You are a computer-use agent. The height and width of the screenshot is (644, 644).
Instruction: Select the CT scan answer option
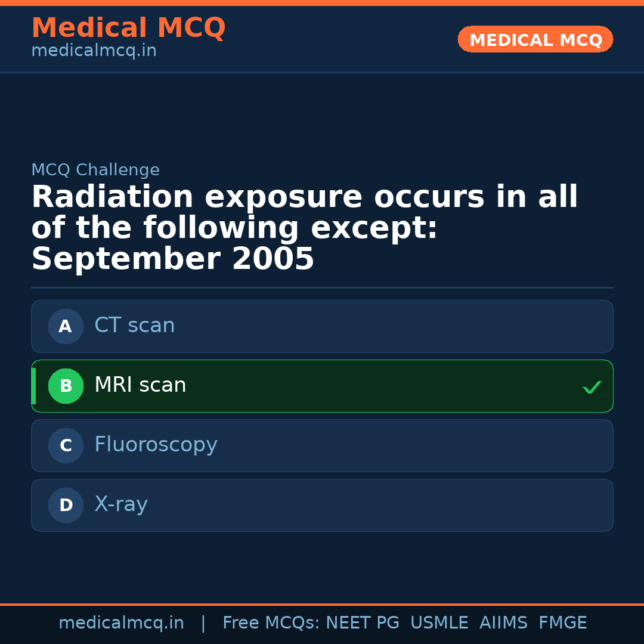tap(322, 326)
